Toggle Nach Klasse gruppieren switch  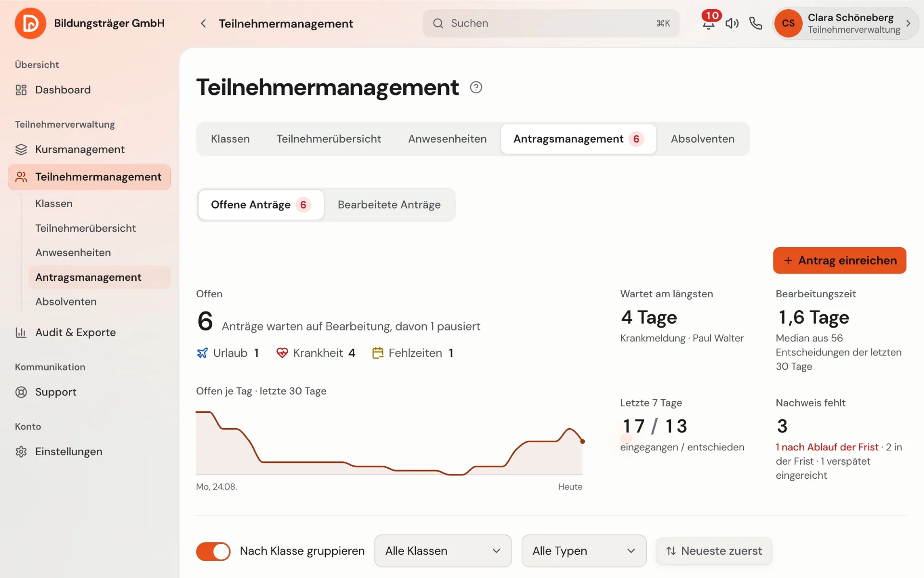[x=213, y=551]
